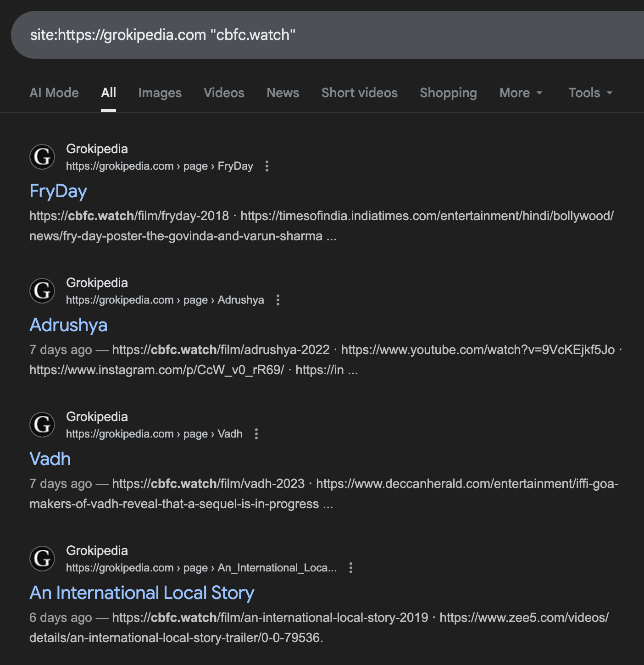The width and height of the screenshot is (644, 665).
Task: Open the three-dot options for the Adrushya result
Action: [278, 300]
